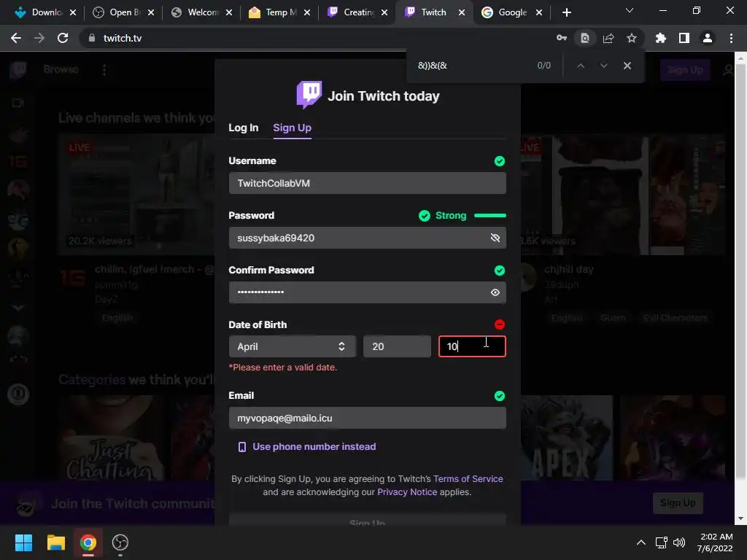Click the forward navigation arrow
Screen dimensions: 747x560
[39, 38]
